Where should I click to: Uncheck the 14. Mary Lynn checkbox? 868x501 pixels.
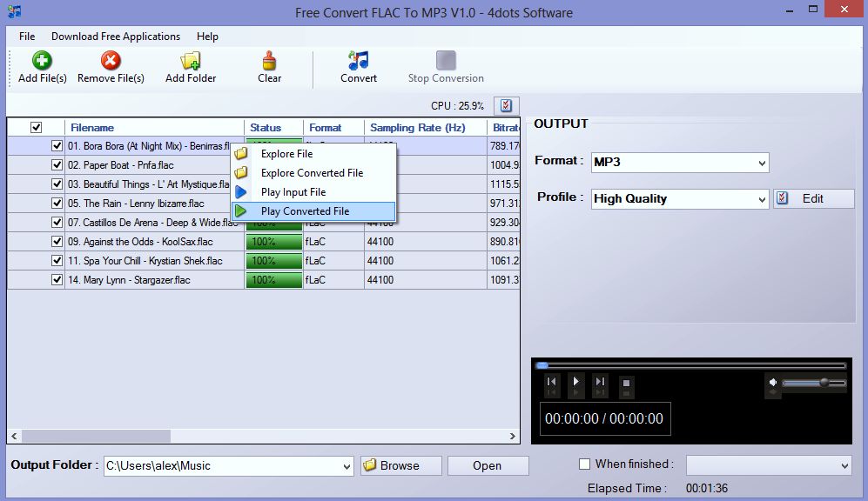click(57, 280)
